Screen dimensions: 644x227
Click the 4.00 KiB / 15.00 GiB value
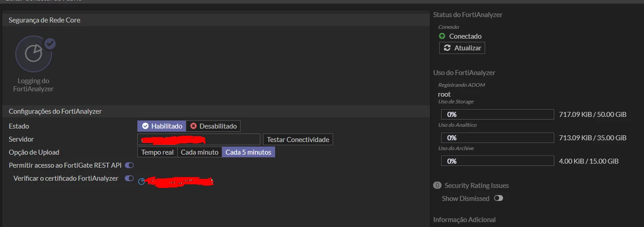pos(589,161)
